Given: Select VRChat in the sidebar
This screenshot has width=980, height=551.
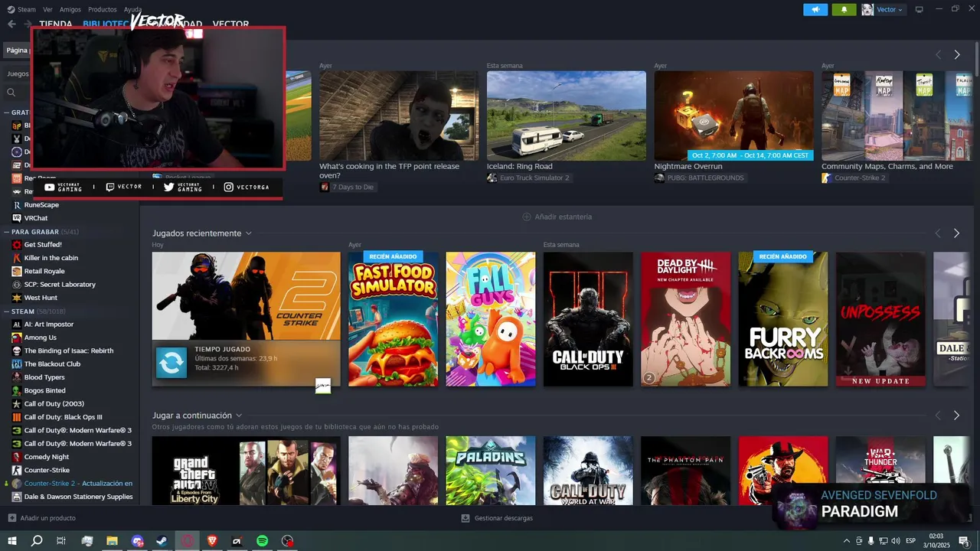Looking at the screenshot, I should click(x=36, y=218).
